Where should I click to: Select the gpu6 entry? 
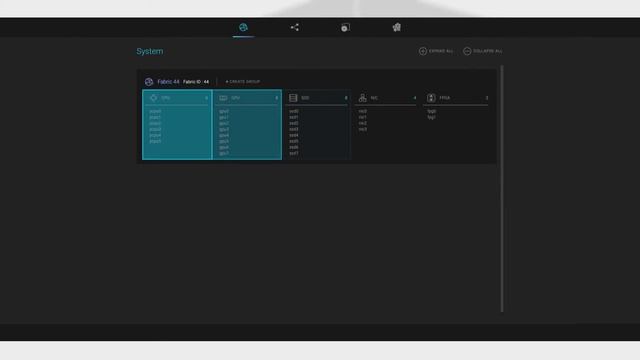224,147
